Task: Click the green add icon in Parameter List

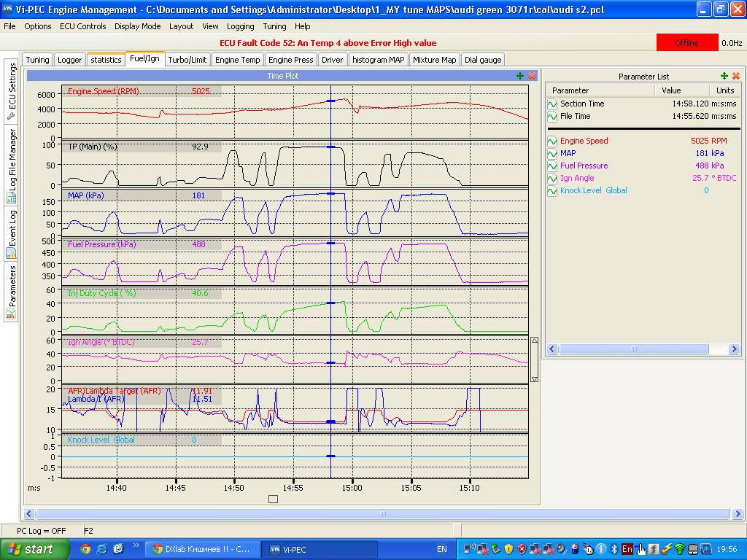Action: 724,76
